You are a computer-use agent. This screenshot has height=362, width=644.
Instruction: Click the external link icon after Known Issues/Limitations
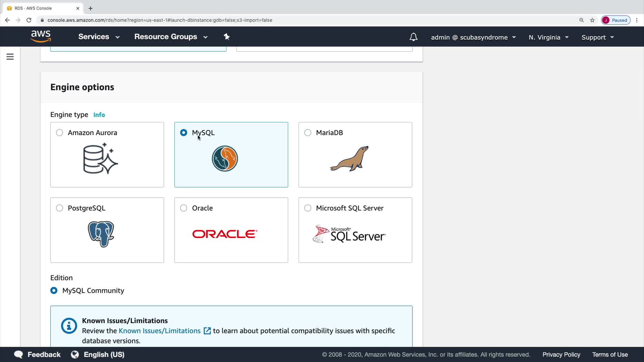point(207,331)
